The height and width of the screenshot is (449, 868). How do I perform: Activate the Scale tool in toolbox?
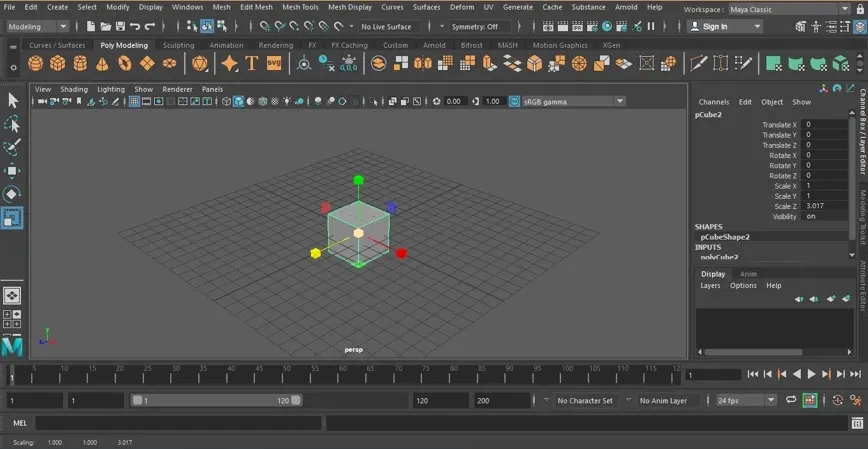12,218
